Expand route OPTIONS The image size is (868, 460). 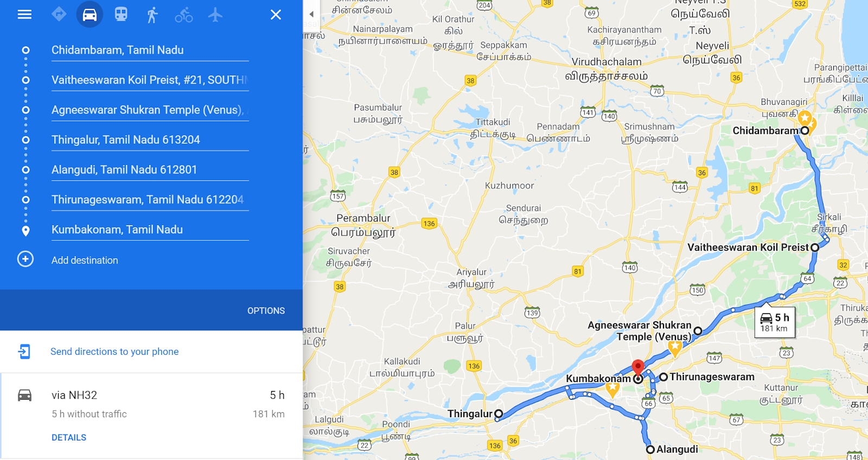tap(266, 311)
